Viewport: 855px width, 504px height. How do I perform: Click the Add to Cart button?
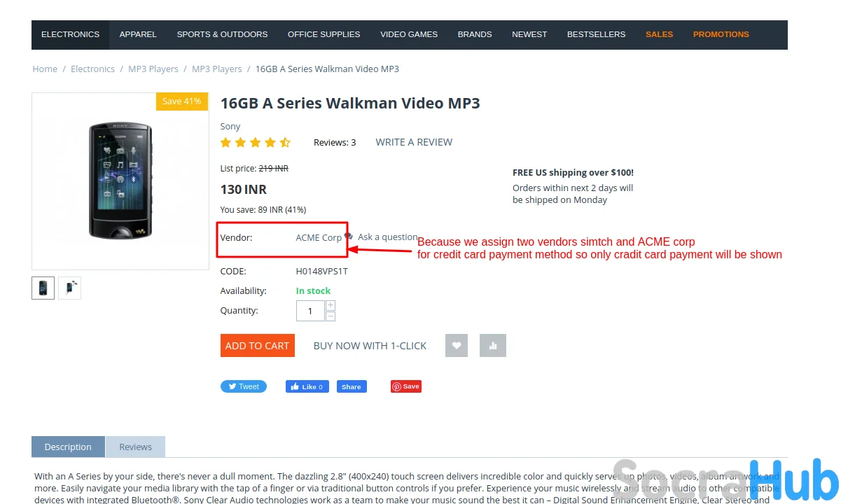tap(257, 346)
